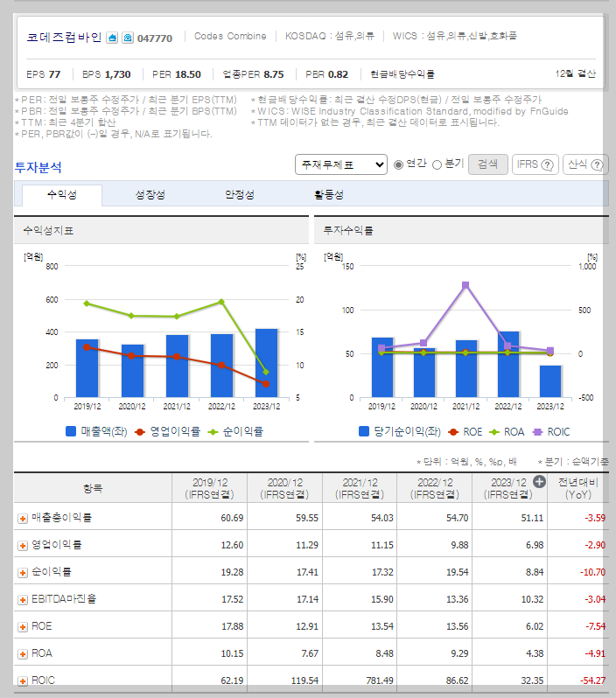Open the 주재무제표 dropdown
Image resolution: width=616 pixels, height=698 pixels.
340,164
